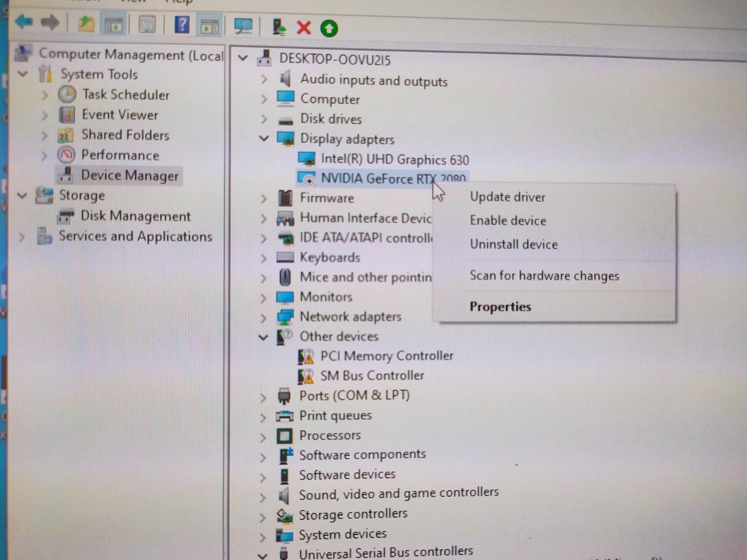Click the Properties sheet toolbar icon
747x560 pixels.
pos(148,24)
